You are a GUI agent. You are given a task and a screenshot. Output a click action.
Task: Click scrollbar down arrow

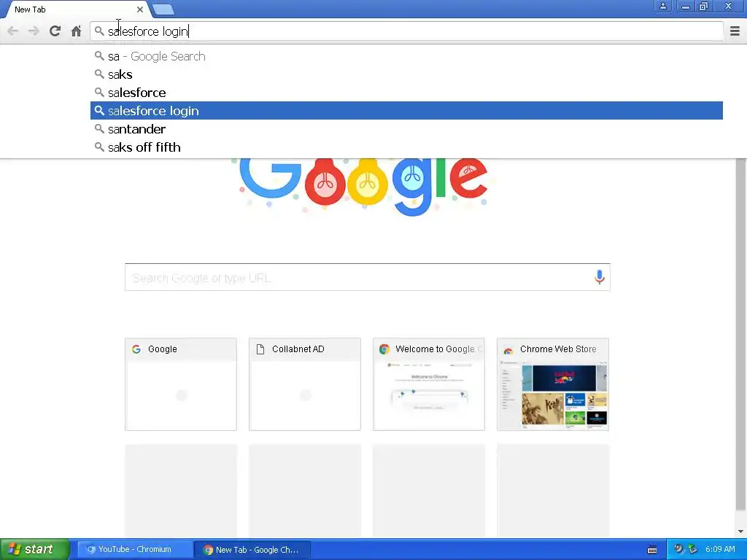(x=740, y=532)
